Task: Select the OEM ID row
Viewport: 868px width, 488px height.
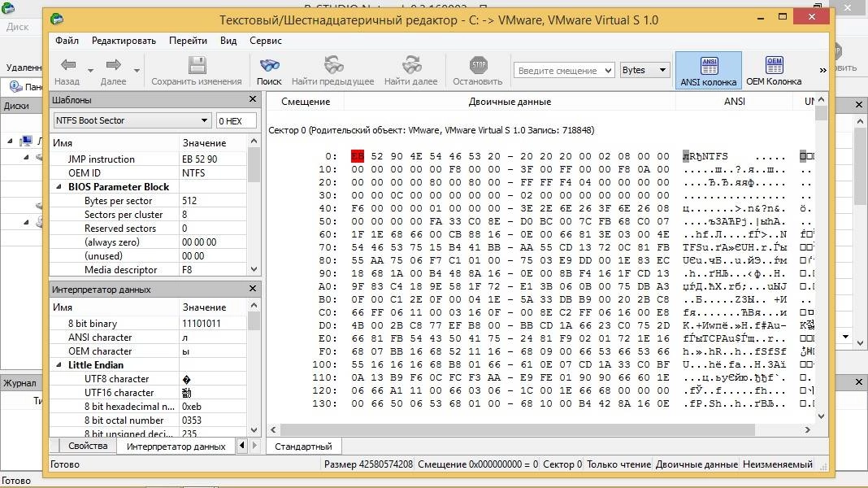Action: [149, 172]
